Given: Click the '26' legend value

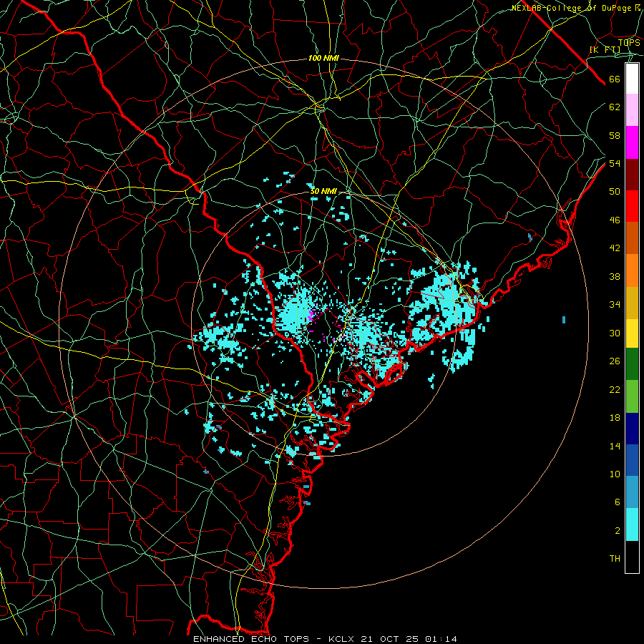Looking at the screenshot, I should tap(615, 361).
